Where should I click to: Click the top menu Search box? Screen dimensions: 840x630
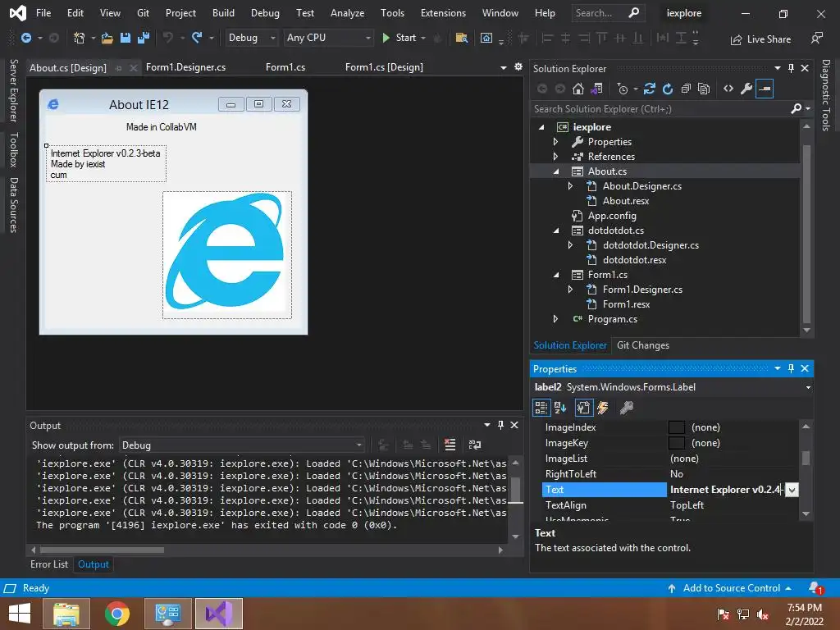607,13
